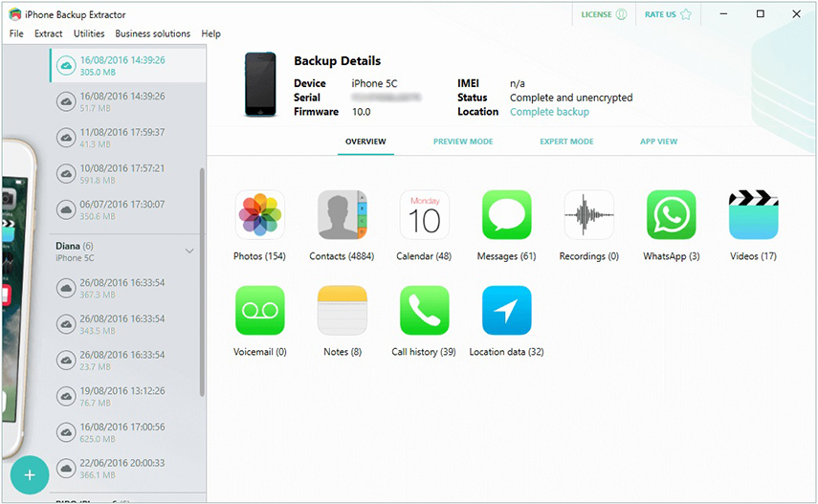Screen dimensions: 818x504
Task: Maximize the application window
Action: click(x=760, y=14)
